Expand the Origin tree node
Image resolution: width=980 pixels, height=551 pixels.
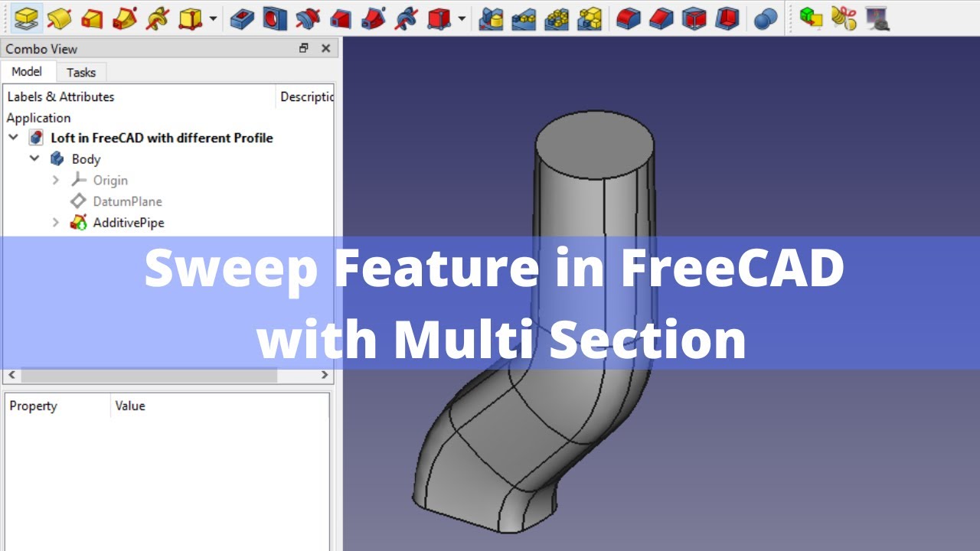click(55, 180)
